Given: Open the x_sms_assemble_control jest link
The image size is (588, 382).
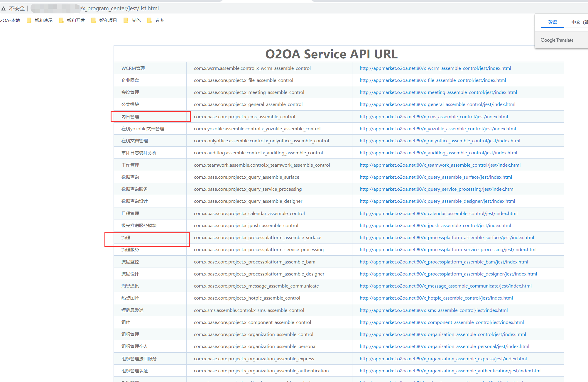Looking at the screenshot, I should pyautogui.click(x=433, y=310).
